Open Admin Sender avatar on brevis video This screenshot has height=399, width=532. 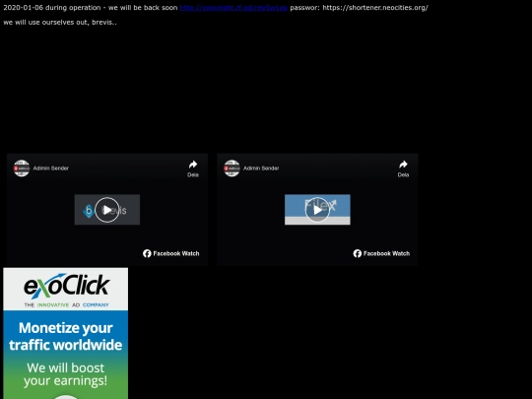[22, 168]
